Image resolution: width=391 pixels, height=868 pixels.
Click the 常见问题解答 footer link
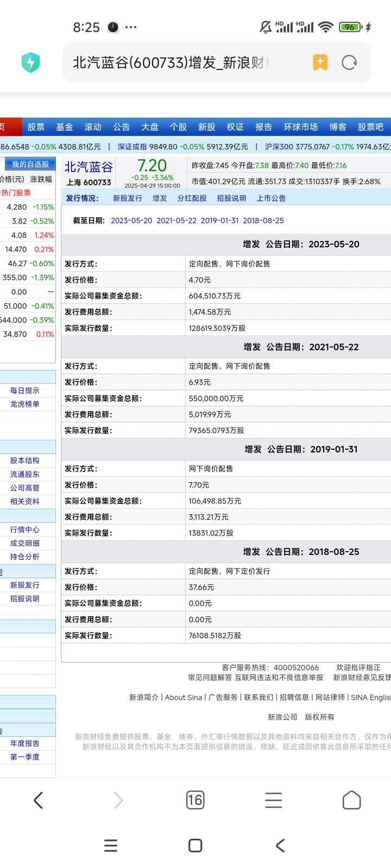210,678
